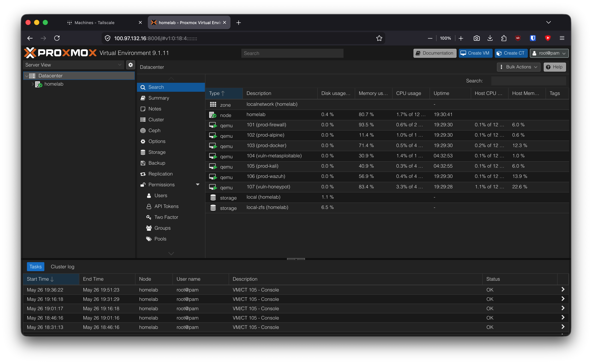Expand the homelab node in tree

[x=33, y=84]
